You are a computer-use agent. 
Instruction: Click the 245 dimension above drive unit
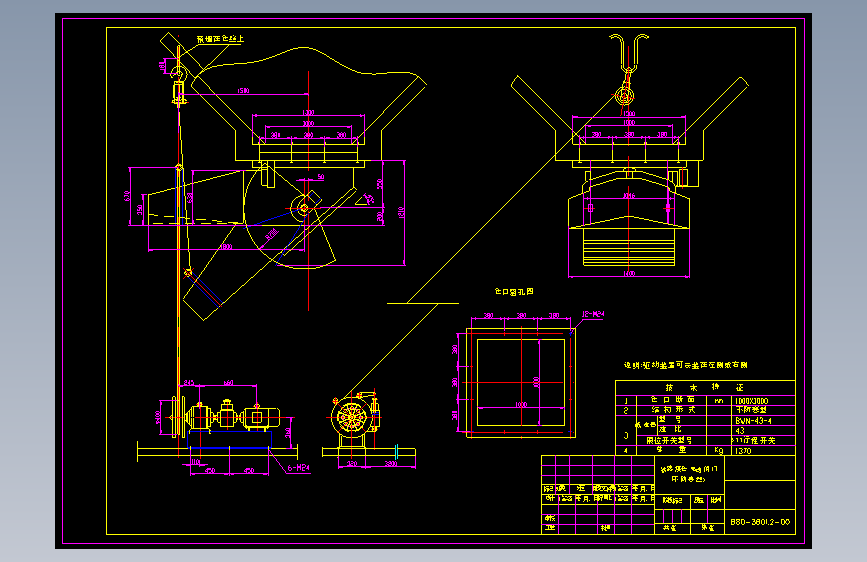[189, 383]
